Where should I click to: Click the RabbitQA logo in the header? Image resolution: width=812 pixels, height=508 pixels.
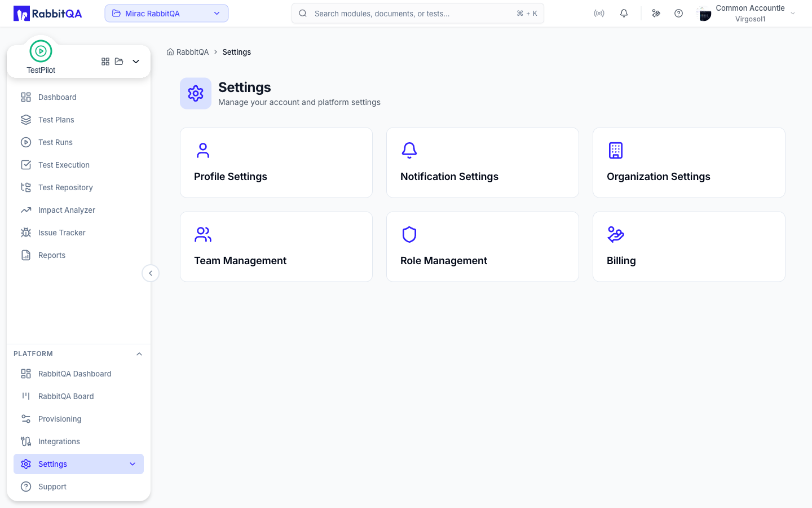[48, 14]
